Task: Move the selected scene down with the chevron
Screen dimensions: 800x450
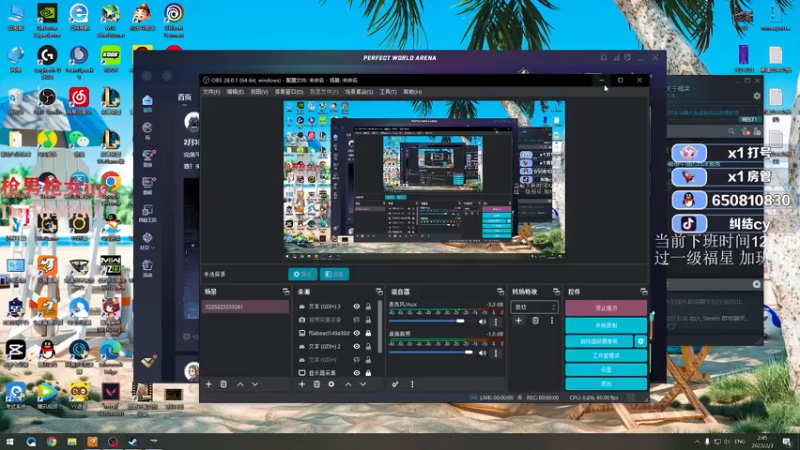Action: (x=255, y=384)
